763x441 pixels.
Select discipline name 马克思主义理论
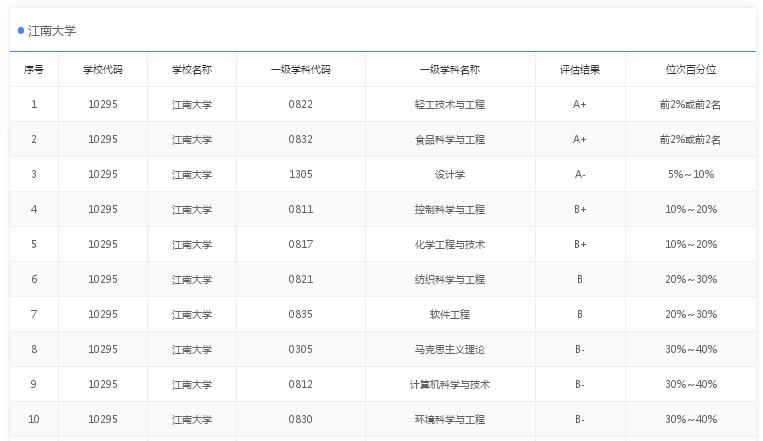tap(450, 349)
